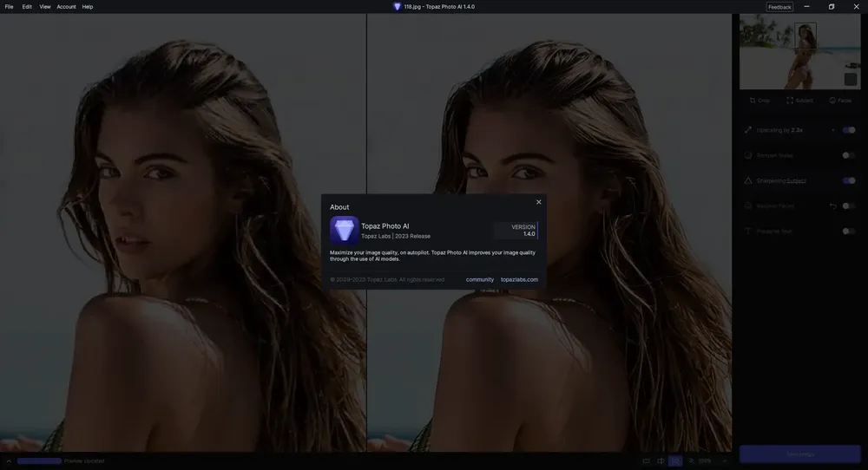Viewport: 868px width, 470px height.
Task: Click the Preview Updated status text
Action: 84,460
